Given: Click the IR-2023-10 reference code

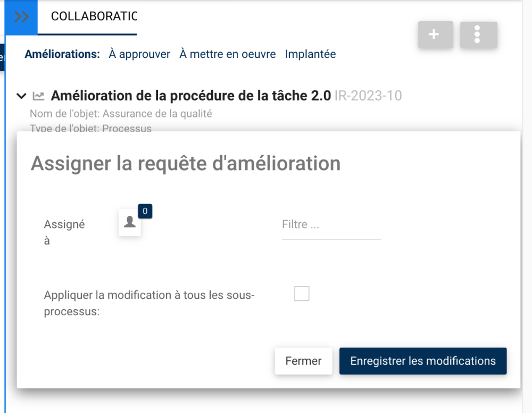Looking at the screenshot, I should coord(368,96).
